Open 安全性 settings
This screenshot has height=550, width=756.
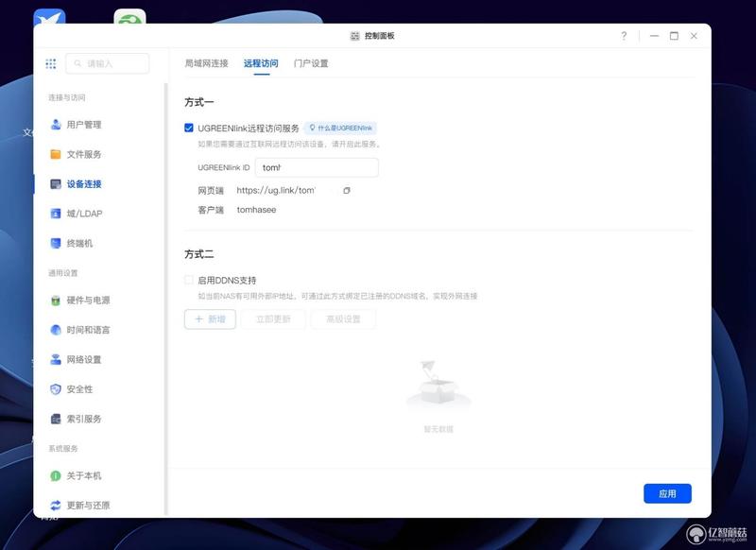pyautogui.click(x=72, y=389)
